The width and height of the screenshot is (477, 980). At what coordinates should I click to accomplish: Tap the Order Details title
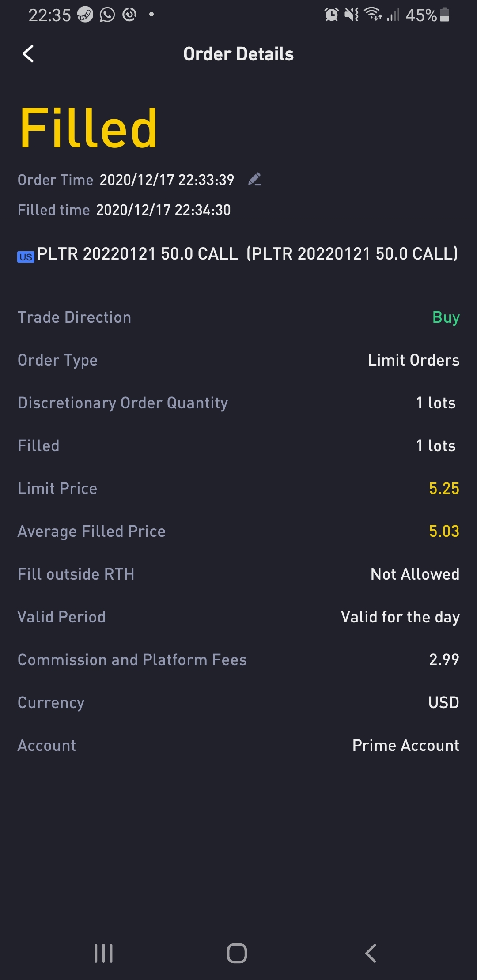click(x=238, y=54)
